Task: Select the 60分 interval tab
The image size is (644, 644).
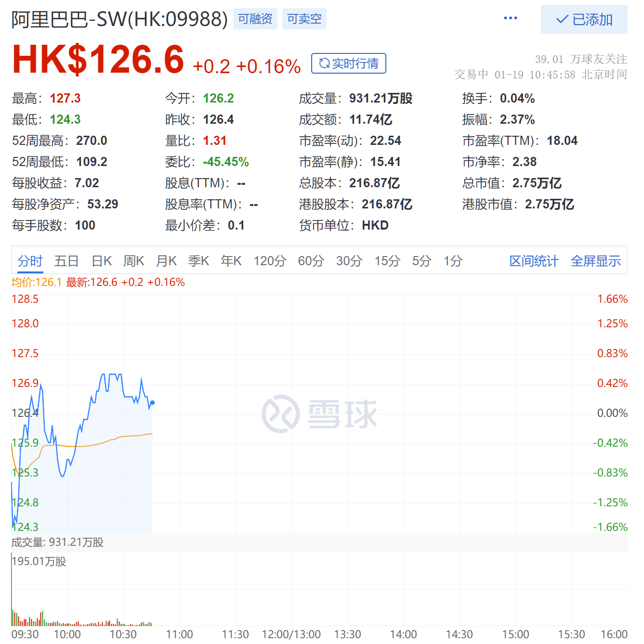Action: [311, 261]
